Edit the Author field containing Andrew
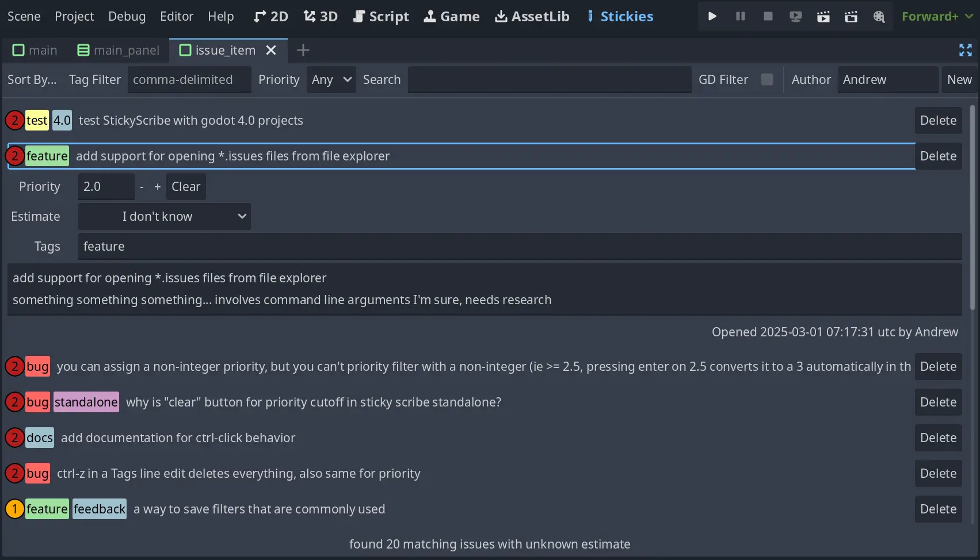 point(888,79)
